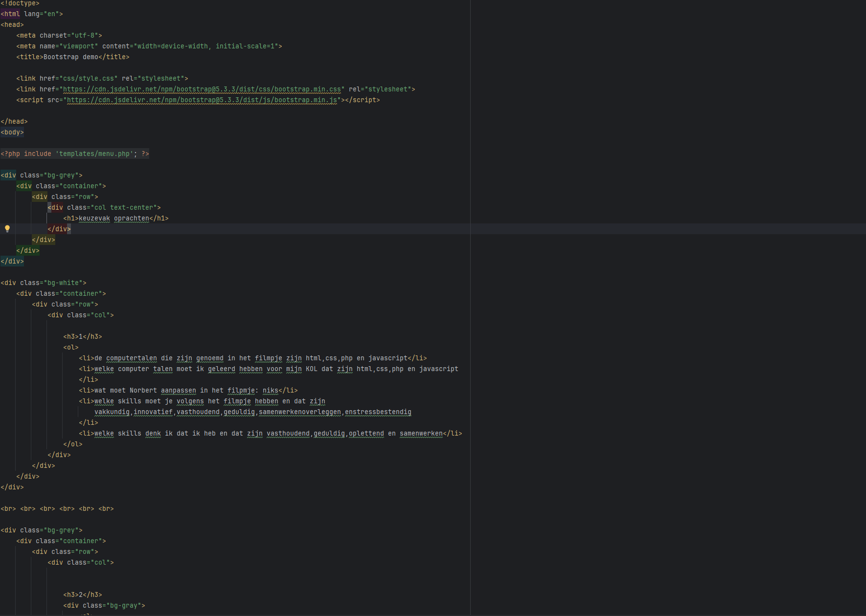This screenshot has width=866, height=616.
Task: Click the PHP include 'templates/menu.php' statement
Action: 74,154
